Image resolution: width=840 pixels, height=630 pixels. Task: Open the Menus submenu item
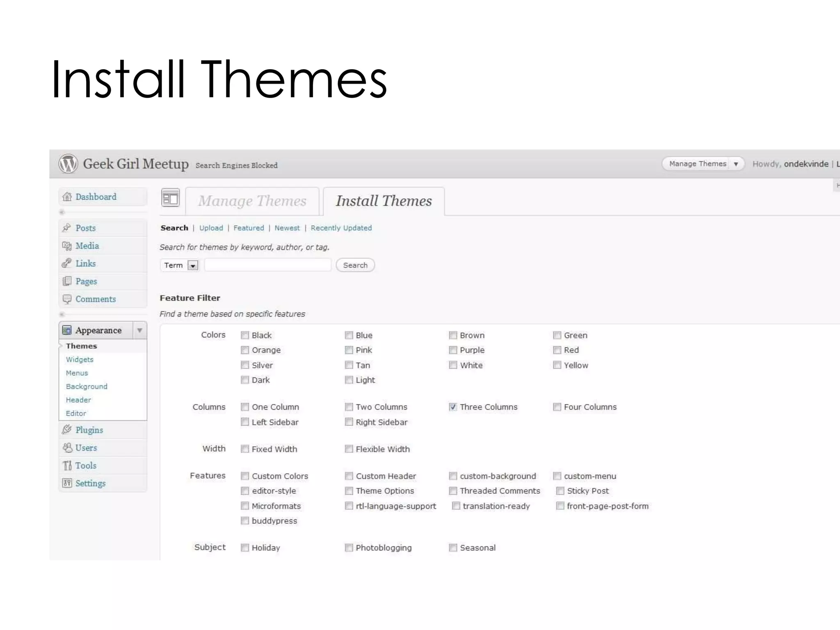pyautogui.click(x=77, y=373)
